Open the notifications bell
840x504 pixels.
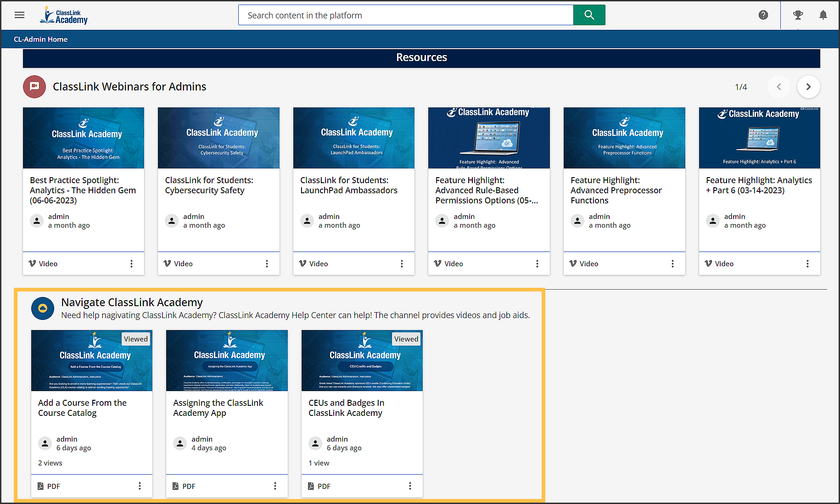point(823,15)
